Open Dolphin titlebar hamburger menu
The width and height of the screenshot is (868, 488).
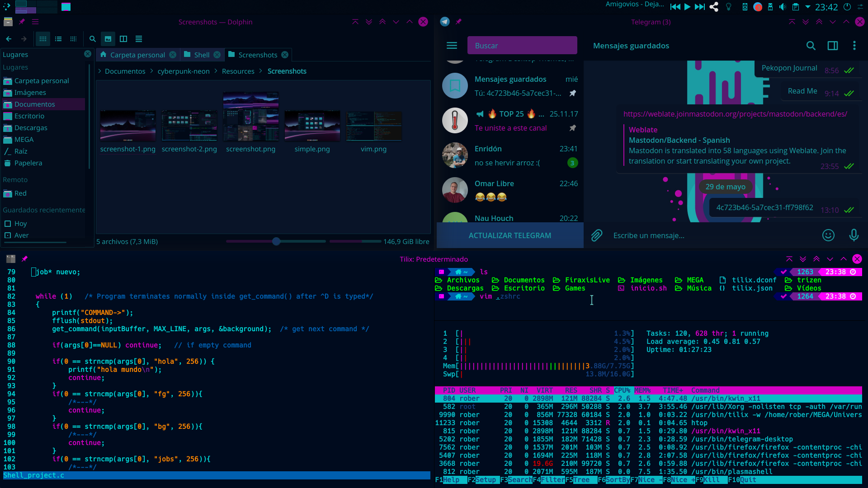pos(35,22)
